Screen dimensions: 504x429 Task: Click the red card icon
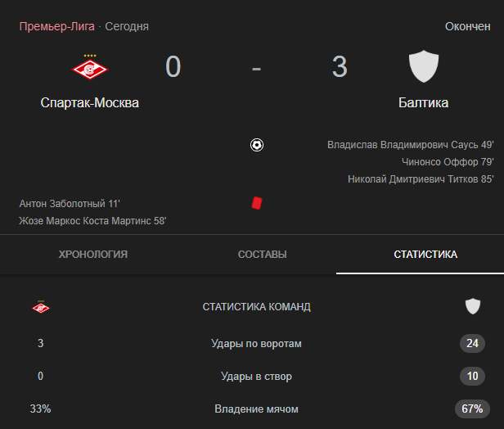pyautogui.click(x=257, y=203)
